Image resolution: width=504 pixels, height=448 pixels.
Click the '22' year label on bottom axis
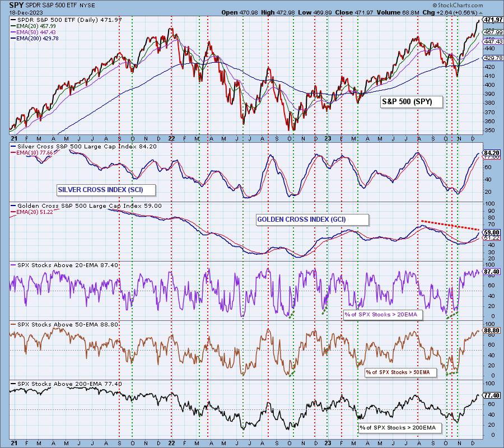point(172,443)
